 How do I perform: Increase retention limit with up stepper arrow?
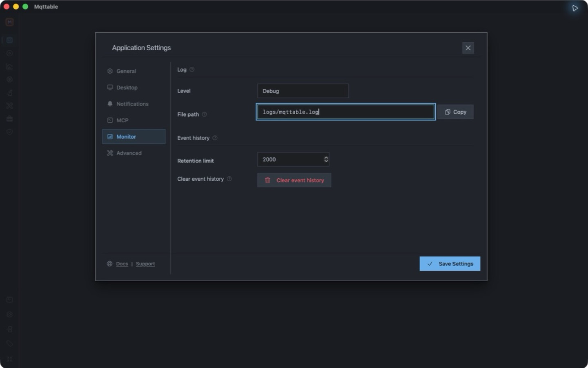[326, 157]
